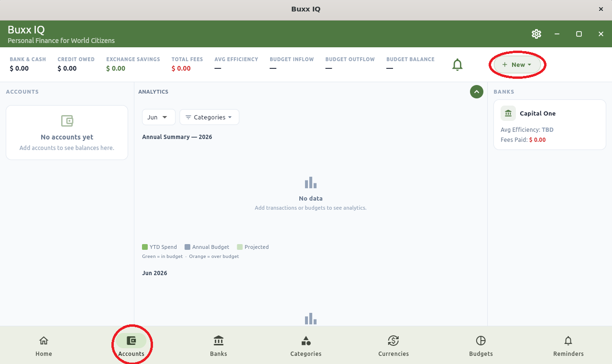612x364 pixels.
Task: Close the outer Buxx IQ title bar window
Action: tap(601, 9)
